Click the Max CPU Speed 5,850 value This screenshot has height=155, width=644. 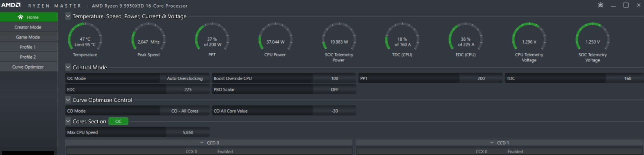[188, 133]
